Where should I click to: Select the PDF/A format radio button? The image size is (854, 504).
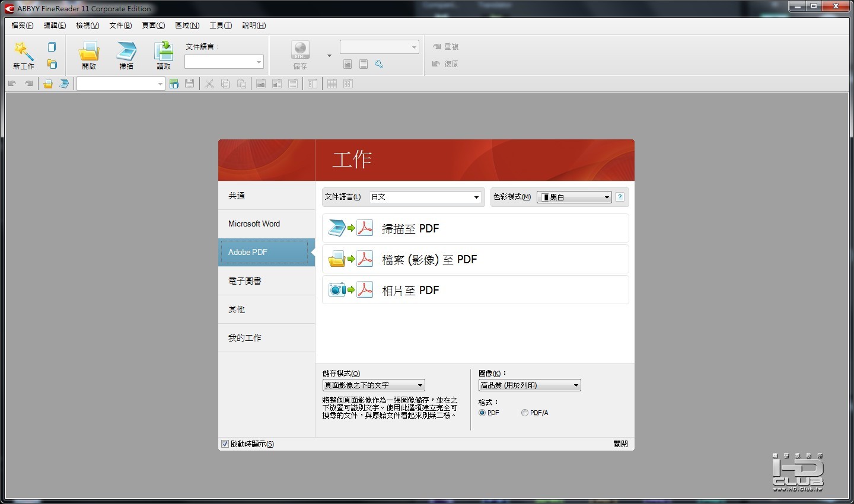(525, 413)
